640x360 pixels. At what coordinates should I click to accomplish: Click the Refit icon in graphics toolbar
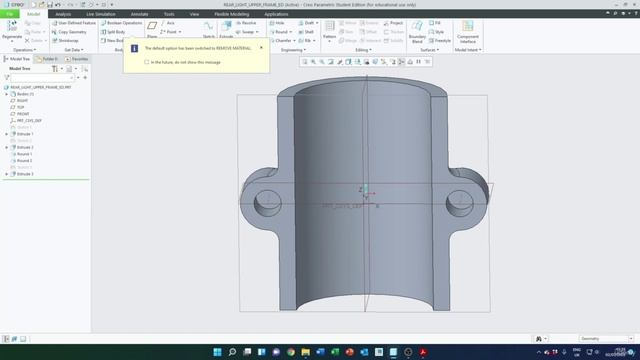(304, 62)
